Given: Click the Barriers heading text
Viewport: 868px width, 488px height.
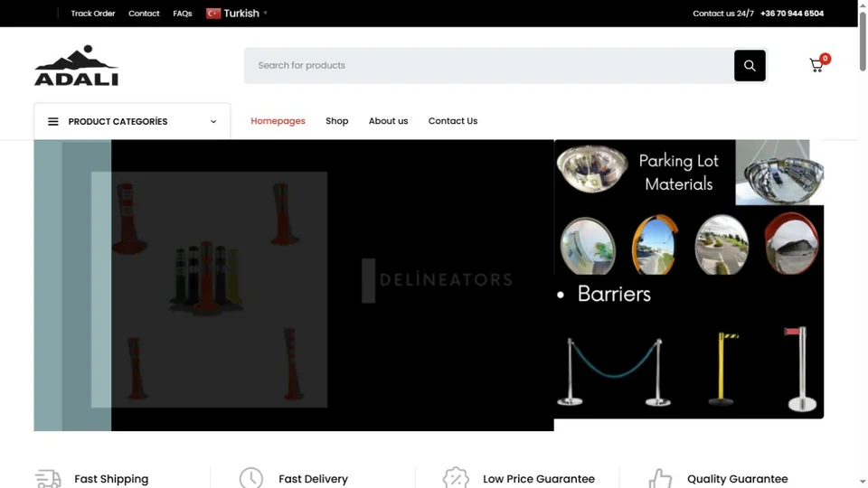Looking at the screenshot, I should point(614,294).
